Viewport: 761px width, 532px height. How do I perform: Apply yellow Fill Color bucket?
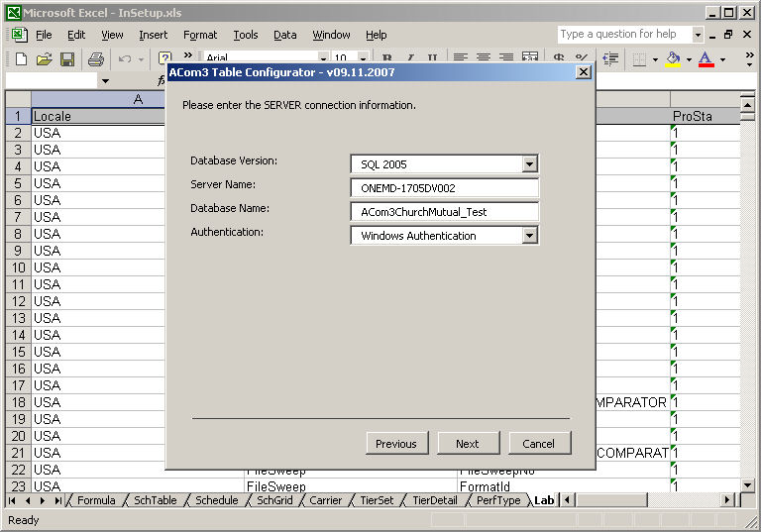point(673,59)
